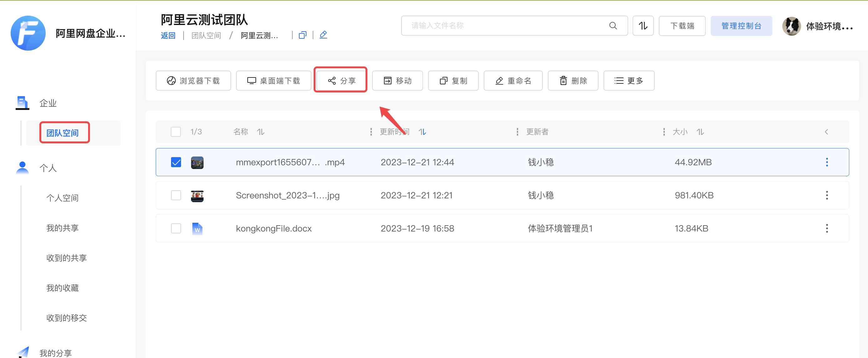Sort by 更新时间 using sort arrows
The width and height of the screenshot is (868, 358).
[x=422, y=132]
